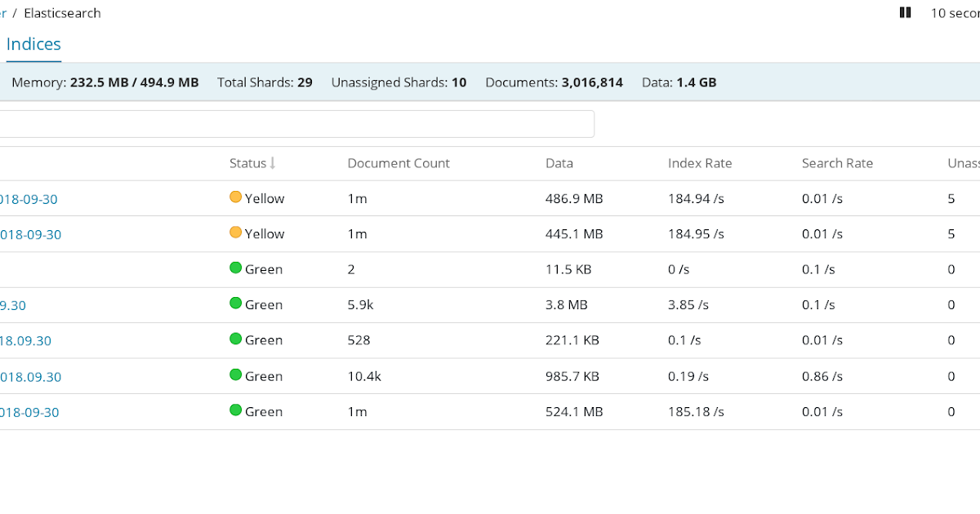Open the bottom 2018-09-30 index link

(29, 412)
